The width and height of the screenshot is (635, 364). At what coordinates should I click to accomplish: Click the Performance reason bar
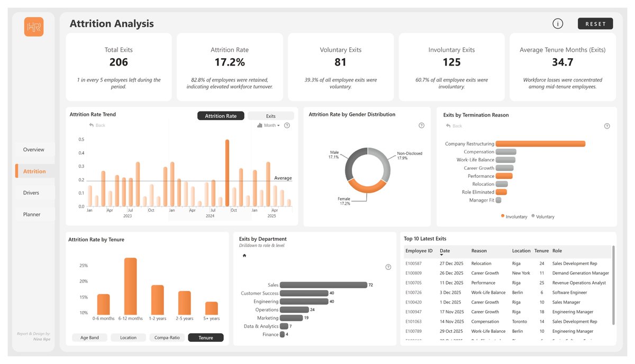504,176
